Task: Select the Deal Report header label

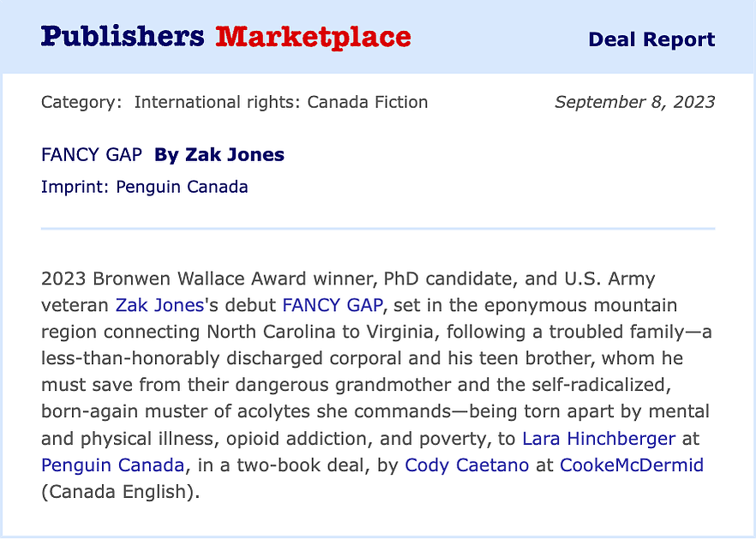Action: (x=651, y=39)
